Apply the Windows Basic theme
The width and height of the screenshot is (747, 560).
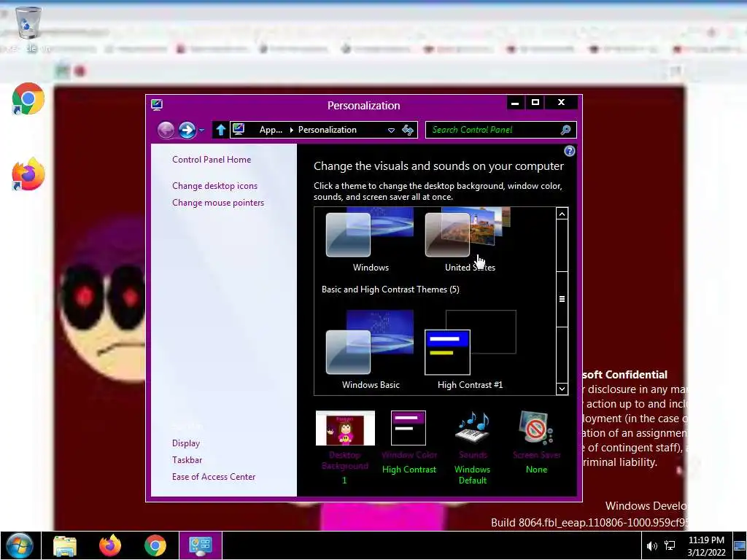coord(370,350)
